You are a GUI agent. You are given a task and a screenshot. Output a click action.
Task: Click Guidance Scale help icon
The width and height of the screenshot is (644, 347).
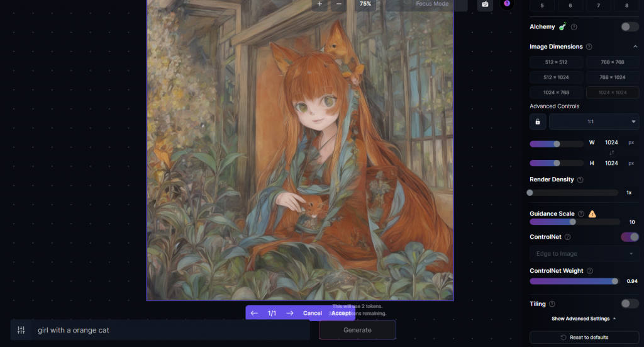pyautogui.click(x=581, y=213)
